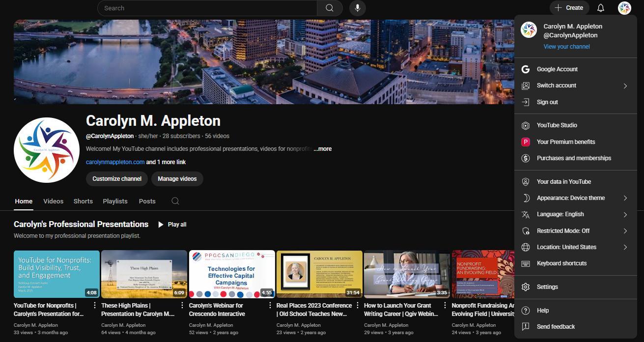This screenshot has width=644, height=342.
Task: Open the Home channel tab
Action: [24, 201]
